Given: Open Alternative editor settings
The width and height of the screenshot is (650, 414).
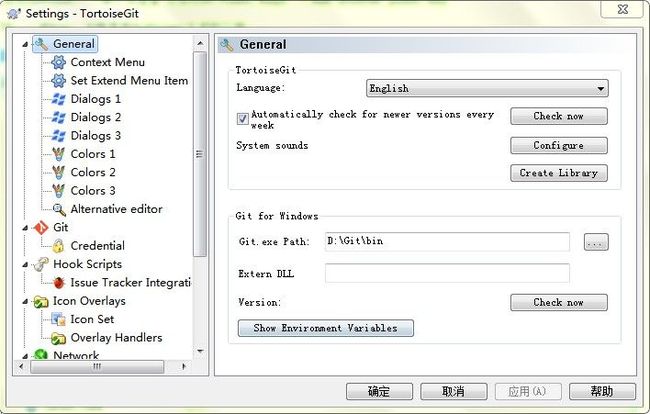Looking at the screenshot, I should click(x=116, y=209).
